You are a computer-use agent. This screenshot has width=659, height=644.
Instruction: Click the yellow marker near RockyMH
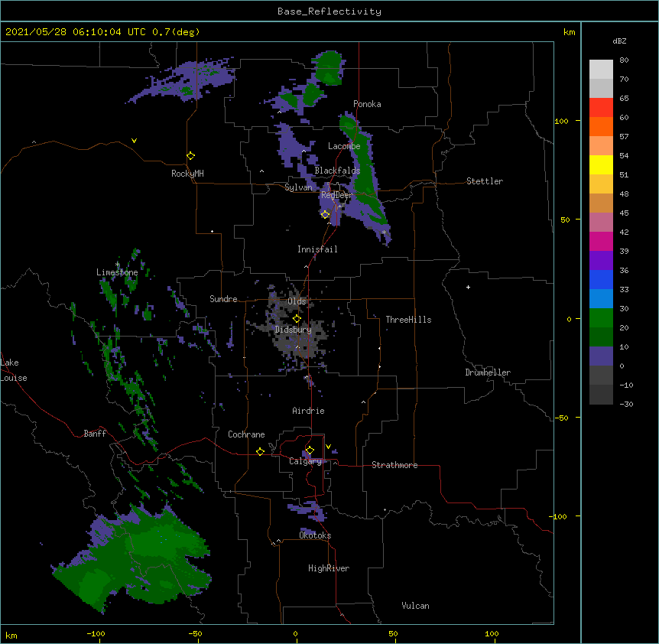(190, 156)
